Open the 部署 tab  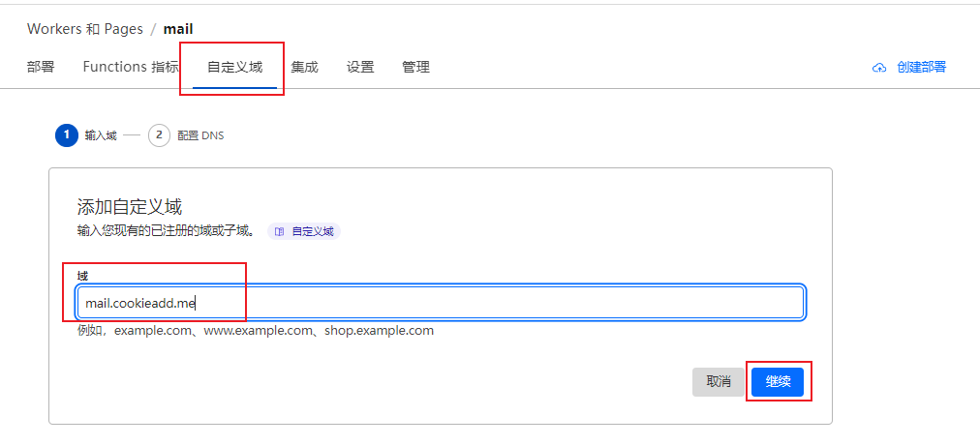point(41,68)
